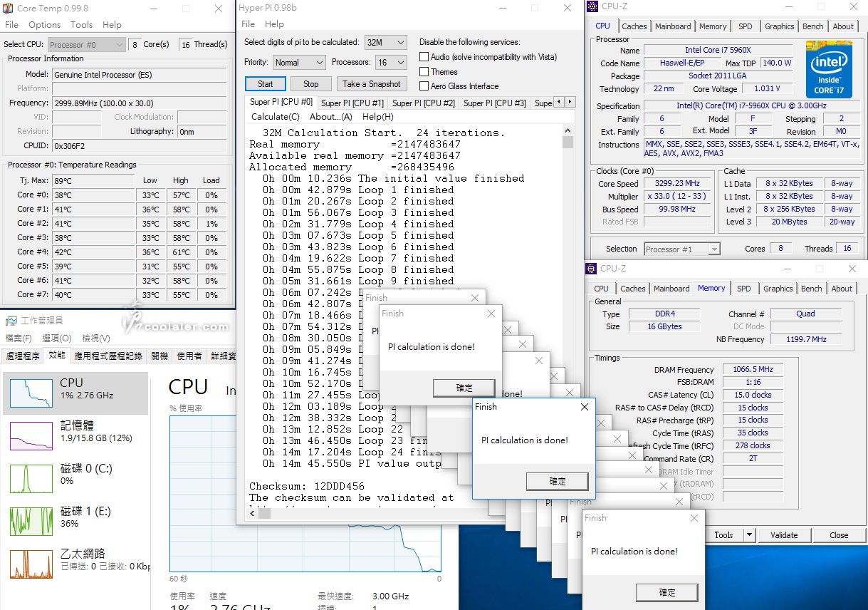Open SPD tab in lower CPU-Z window

[743, 289]
